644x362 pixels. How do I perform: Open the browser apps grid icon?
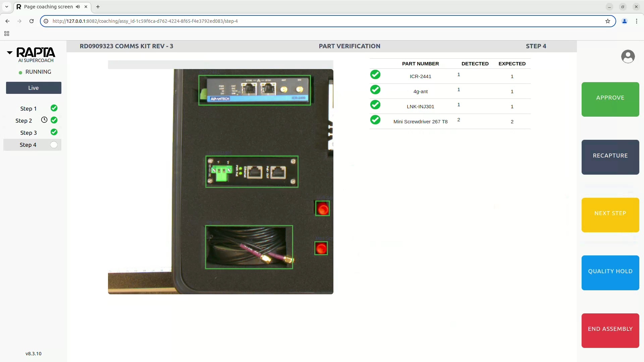7,34
